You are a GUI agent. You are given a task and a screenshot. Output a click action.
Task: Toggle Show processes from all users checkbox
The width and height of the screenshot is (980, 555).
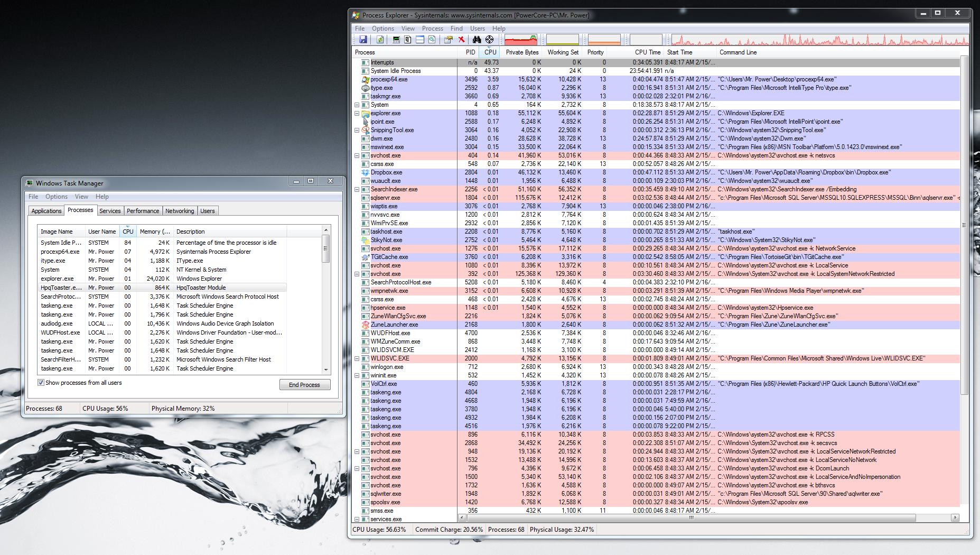tap(41, 383)
